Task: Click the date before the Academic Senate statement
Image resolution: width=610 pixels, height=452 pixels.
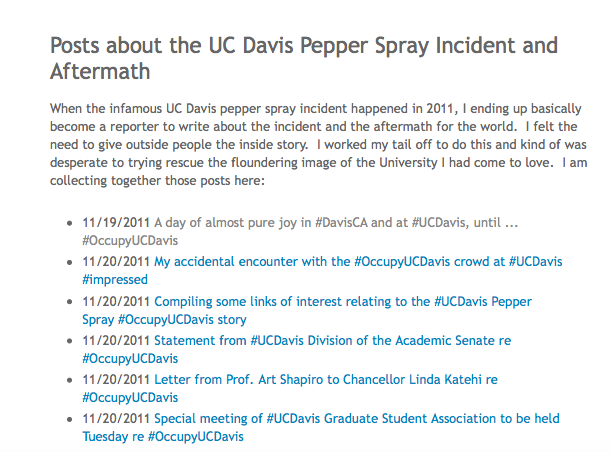Action: pos(117,340)
